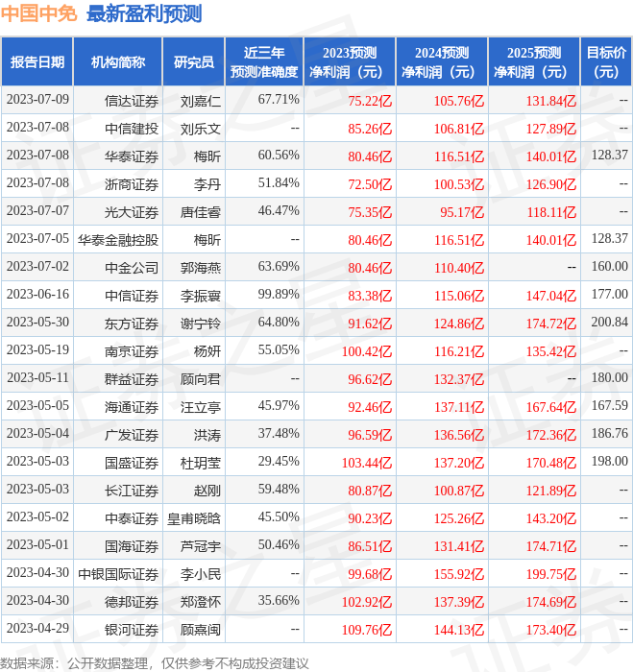Click researcher 洪涛
The width and height of the screenshot is (633, 672).
[x=207, y=435]
